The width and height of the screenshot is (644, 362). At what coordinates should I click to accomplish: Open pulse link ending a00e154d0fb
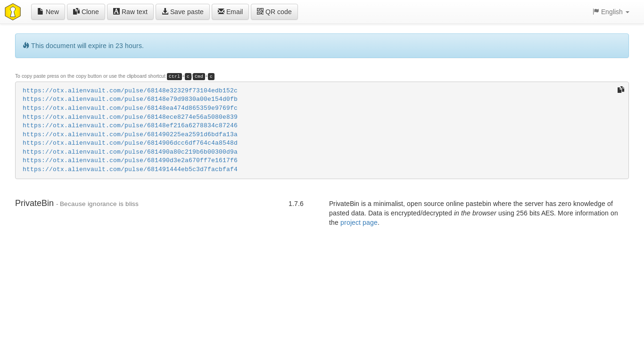point(130,99)
